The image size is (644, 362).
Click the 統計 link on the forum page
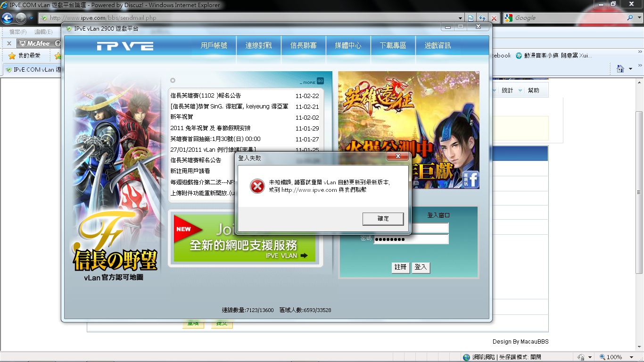(507, 90)
